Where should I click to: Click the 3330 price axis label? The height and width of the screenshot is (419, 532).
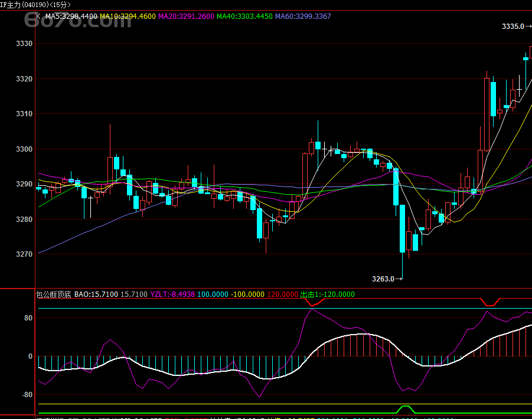pos(24,44)
